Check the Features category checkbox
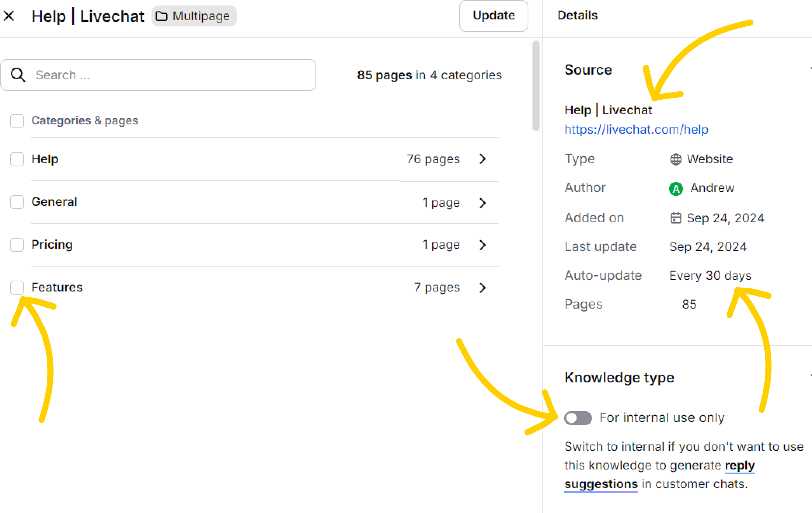The height and width of the screenshot is (513, 812). (17, 288)
